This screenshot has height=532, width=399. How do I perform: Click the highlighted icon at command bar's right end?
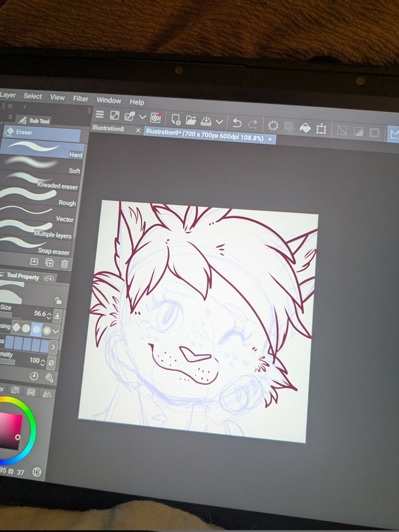[x=393, y=134]
